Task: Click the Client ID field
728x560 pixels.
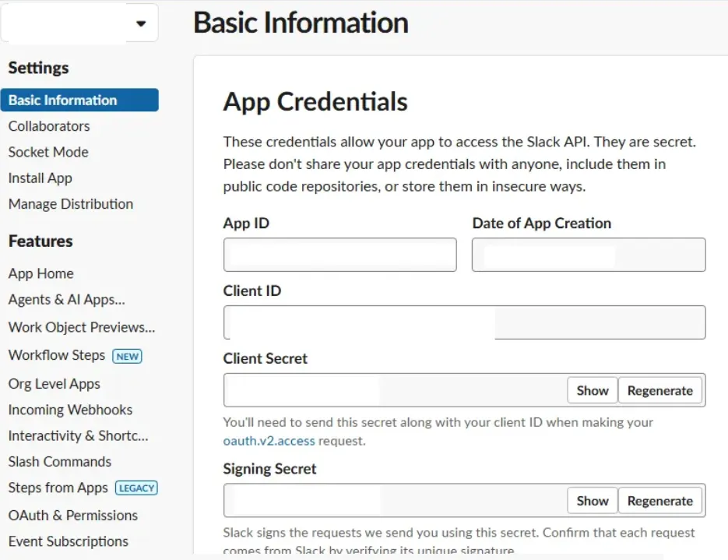Action: click(464, 322)
